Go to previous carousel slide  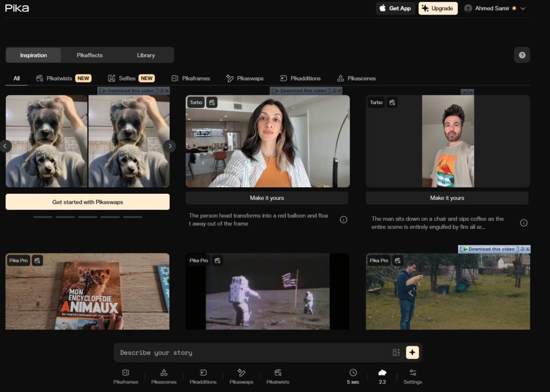point(5,146)
